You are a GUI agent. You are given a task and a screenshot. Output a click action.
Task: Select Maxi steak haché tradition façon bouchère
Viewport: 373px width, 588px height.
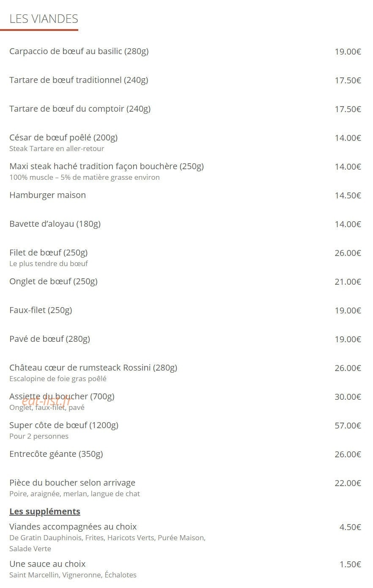107,166
